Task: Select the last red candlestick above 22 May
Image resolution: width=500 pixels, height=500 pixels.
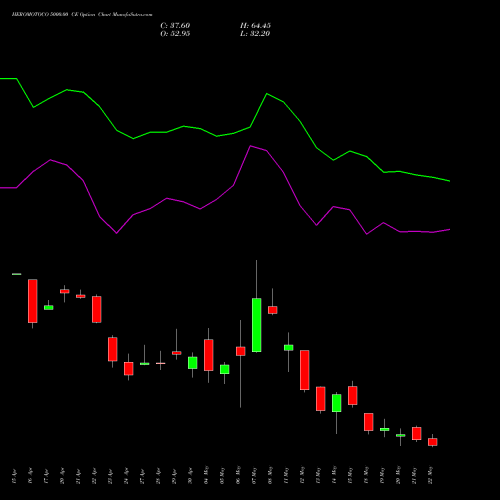Action: pos(433,442)
